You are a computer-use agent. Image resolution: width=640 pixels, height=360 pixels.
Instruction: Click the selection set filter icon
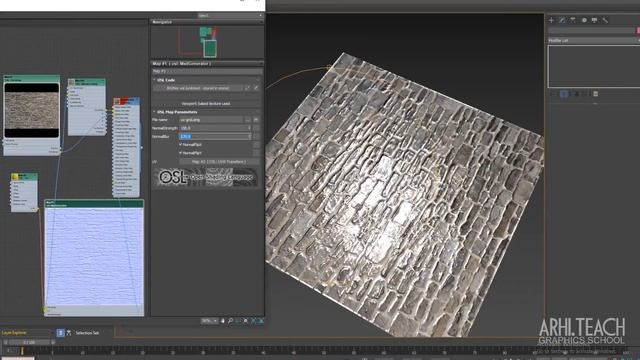click(x=69, y=333)
